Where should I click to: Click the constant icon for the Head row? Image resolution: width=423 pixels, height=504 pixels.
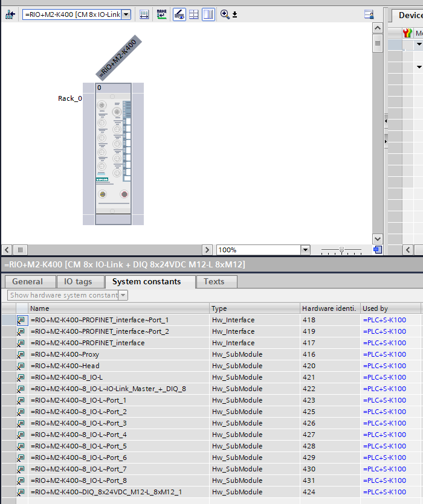[21, 366]
